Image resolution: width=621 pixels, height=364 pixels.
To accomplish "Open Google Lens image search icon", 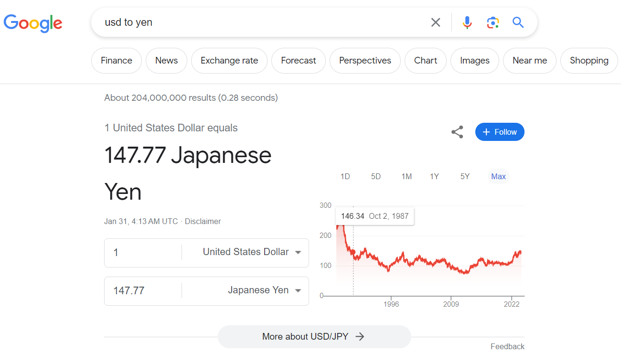I will (x=493, y=22).
